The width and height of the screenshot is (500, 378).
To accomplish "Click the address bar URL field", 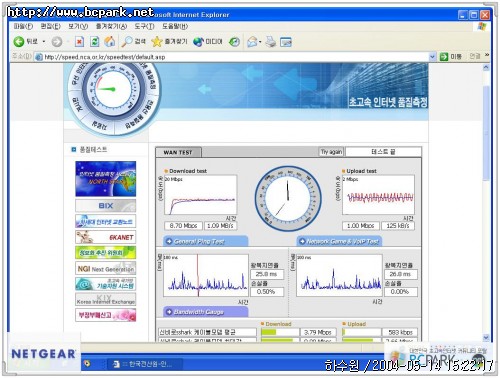I will point(233,57).
